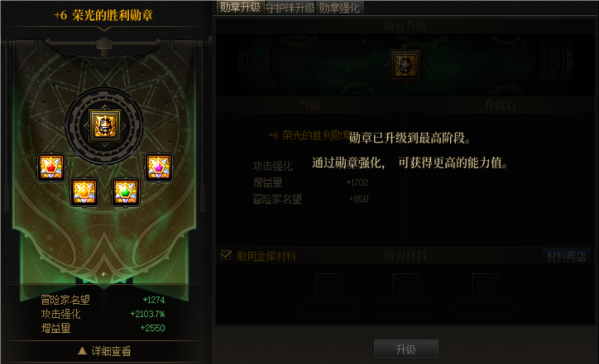Open the 守护珠升级 tab

(290, 8)
